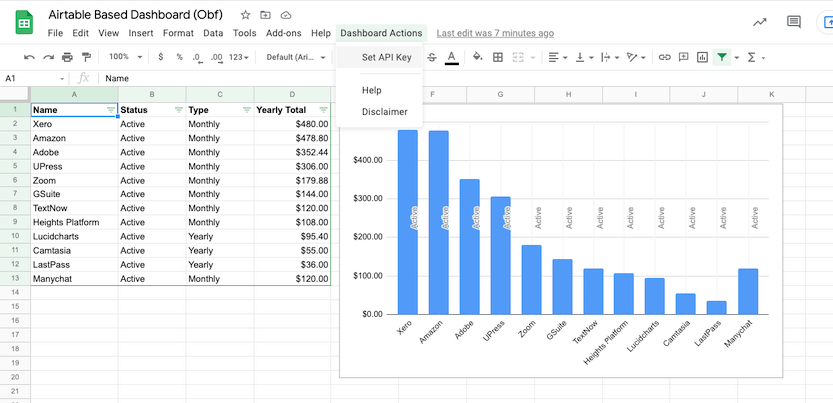Open the fill color bucket
The width and height of the screenshot is (833, 403).
pos(478,57)
